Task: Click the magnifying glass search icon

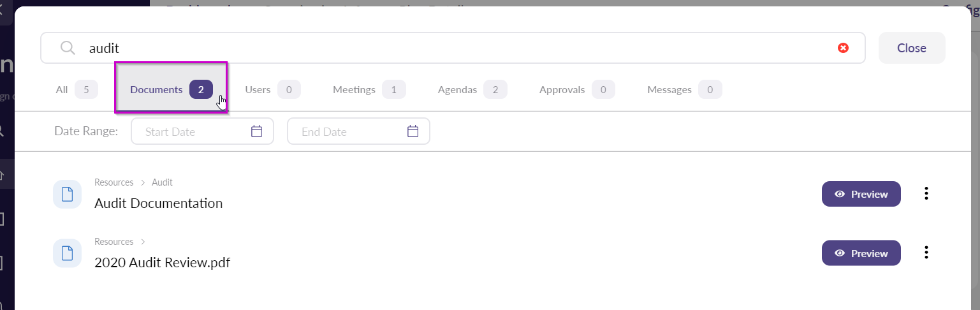Action: (x=68, y=48)
